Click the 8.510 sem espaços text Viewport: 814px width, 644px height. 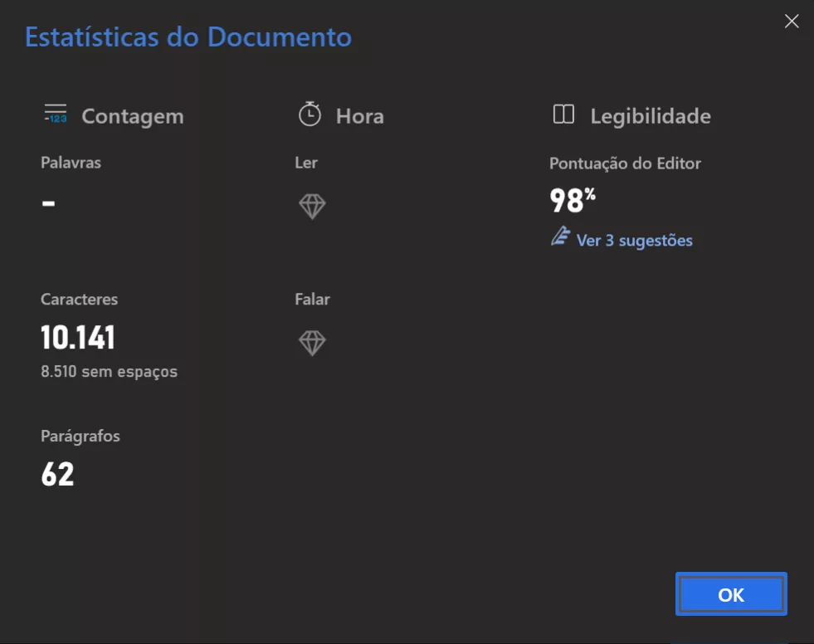point(109,372)
